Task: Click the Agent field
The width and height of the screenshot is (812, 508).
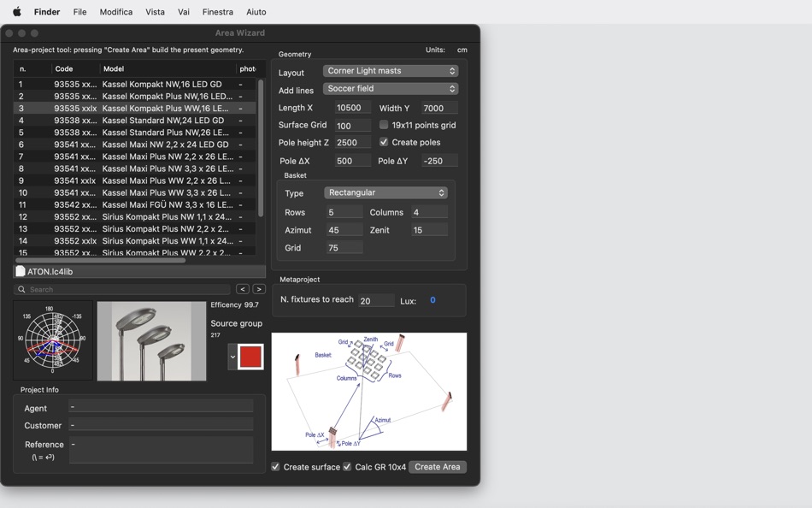Action: click(x=161, y=406)
